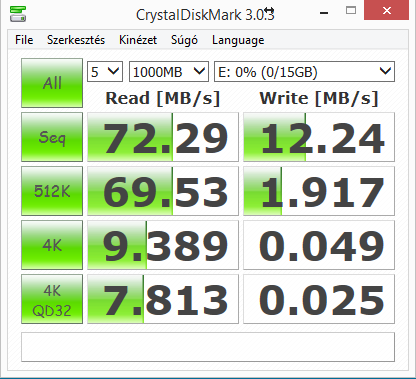
Task: Run all benchmarks with the All button
Action: tap(52, 83)
